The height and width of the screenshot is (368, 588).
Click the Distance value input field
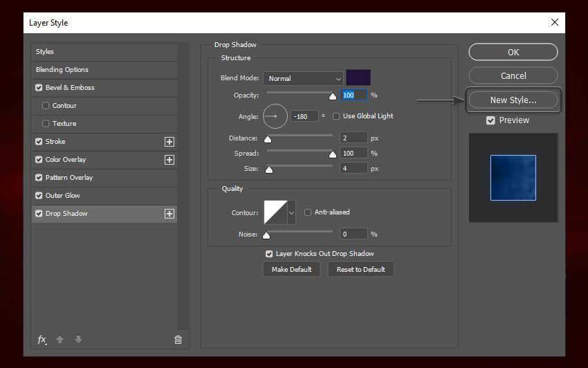(x=353, y=138)
